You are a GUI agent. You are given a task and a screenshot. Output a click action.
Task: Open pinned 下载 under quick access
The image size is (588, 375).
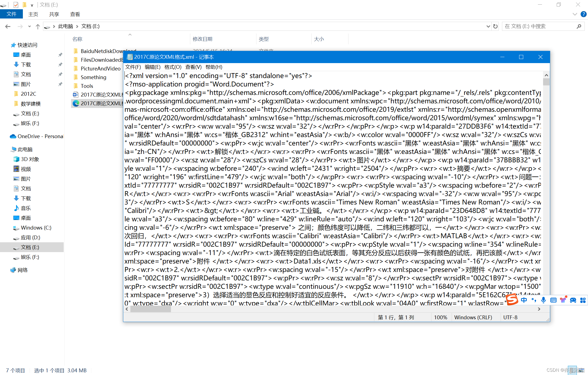pos(26,64)
